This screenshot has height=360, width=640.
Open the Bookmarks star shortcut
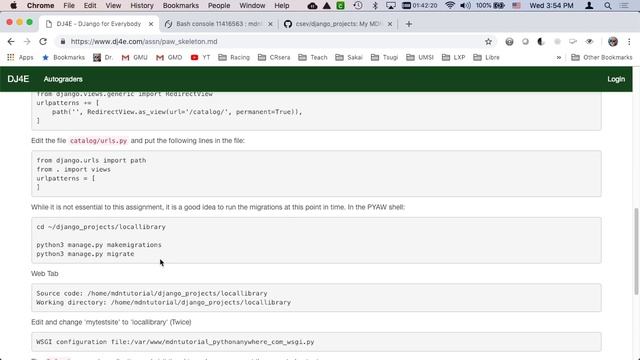pos(64,58)
